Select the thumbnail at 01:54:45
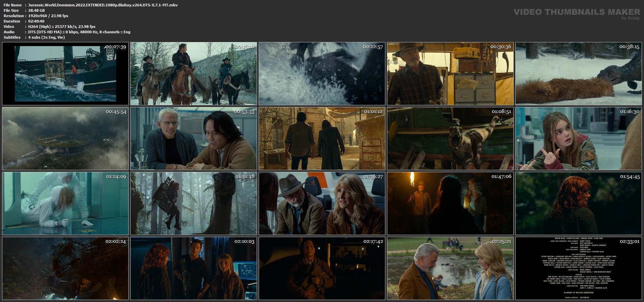The image size is (644, 302). 579,203
